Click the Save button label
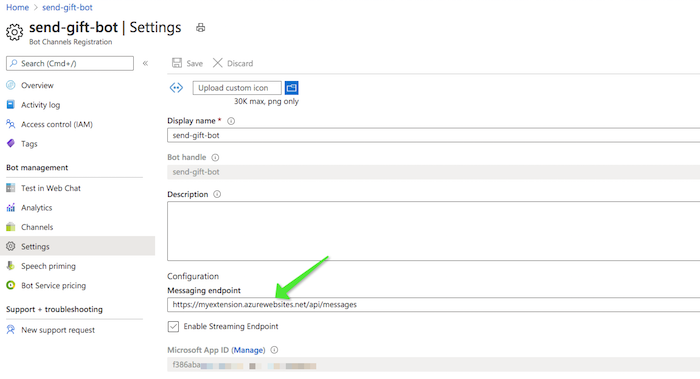The width and height of the screenshot is (700, 379). point(194,63)
